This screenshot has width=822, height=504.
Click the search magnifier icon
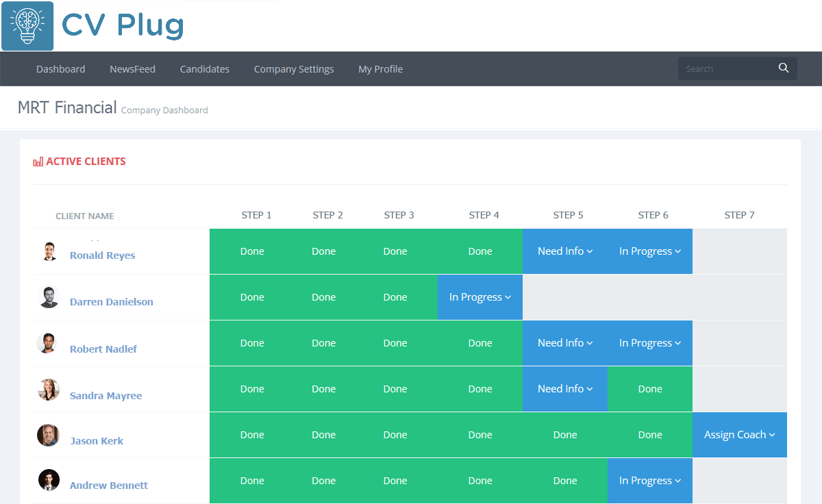click(784, 68)
